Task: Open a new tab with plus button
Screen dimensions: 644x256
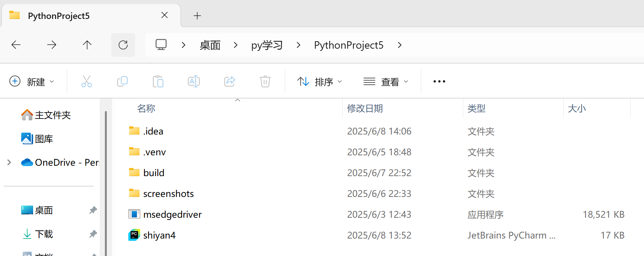Action: 197,16
